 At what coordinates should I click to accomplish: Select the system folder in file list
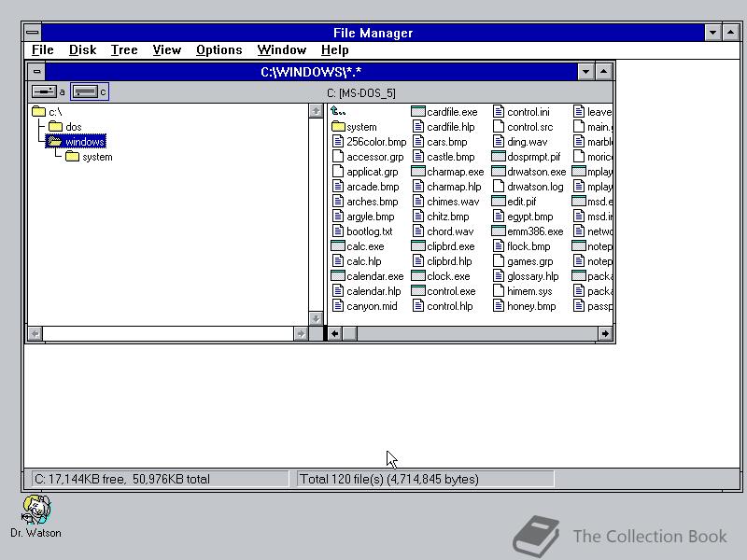pos(354,127)
